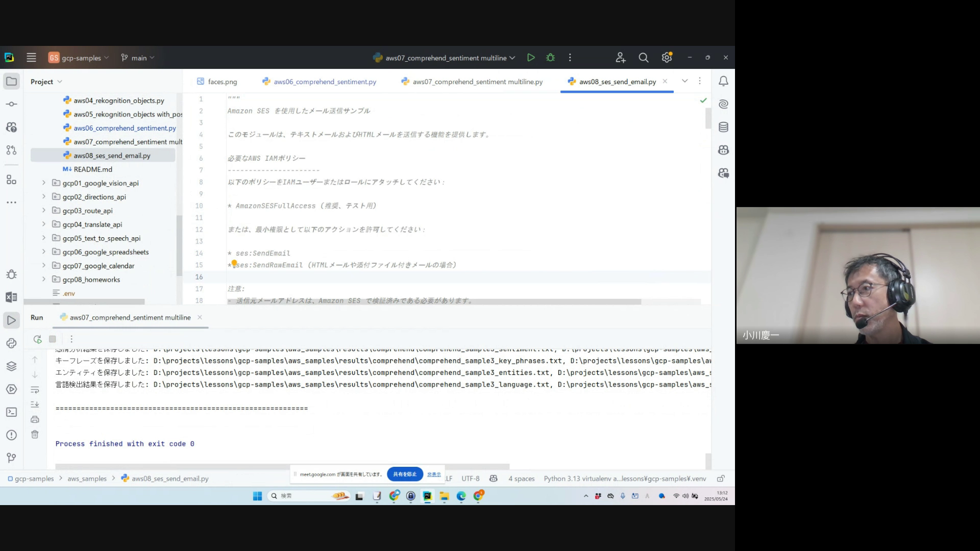This screenshot has height=551, width=980.
Task: Clear Run console with trash icon
Action: (x=35, y=435)
